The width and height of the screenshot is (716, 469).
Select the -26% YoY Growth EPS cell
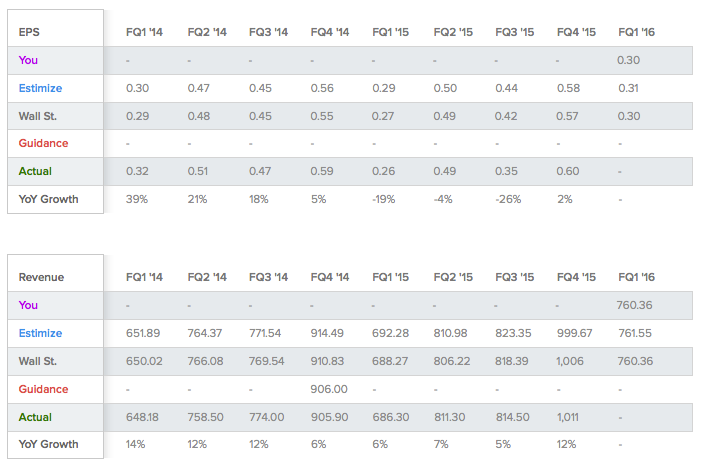[x=508, y=199]
